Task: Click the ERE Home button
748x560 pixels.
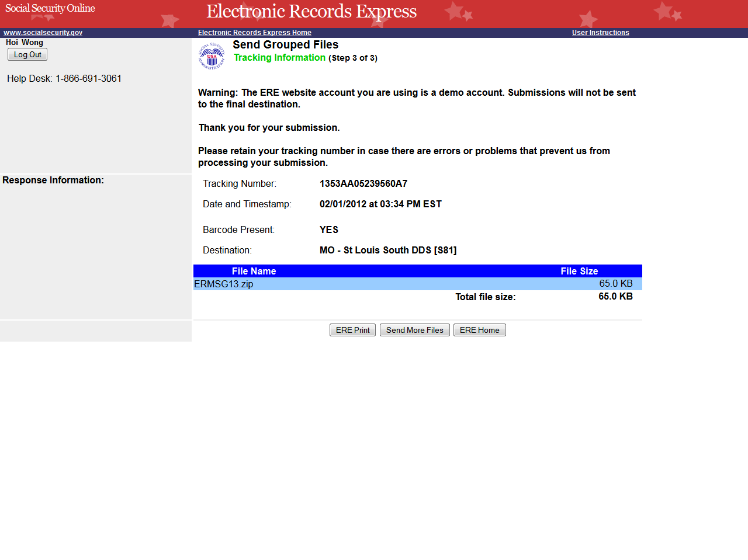Action: tap(479, 330)
